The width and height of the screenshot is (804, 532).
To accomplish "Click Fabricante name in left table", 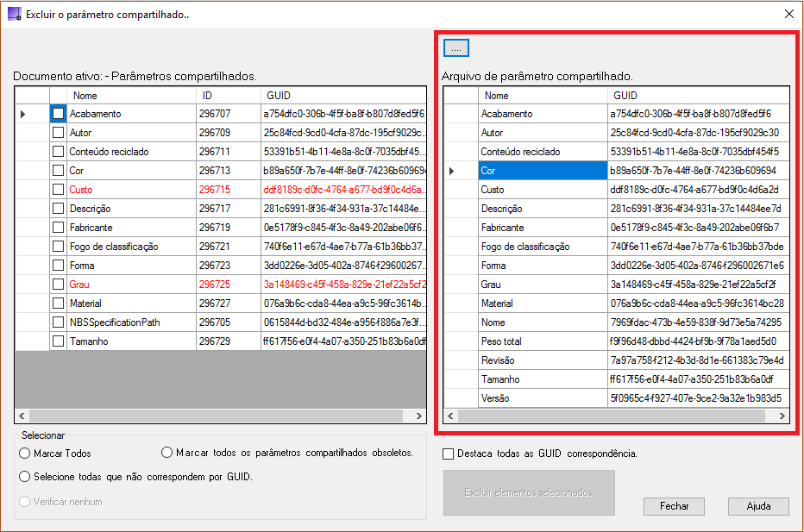I will pos(131,227).
